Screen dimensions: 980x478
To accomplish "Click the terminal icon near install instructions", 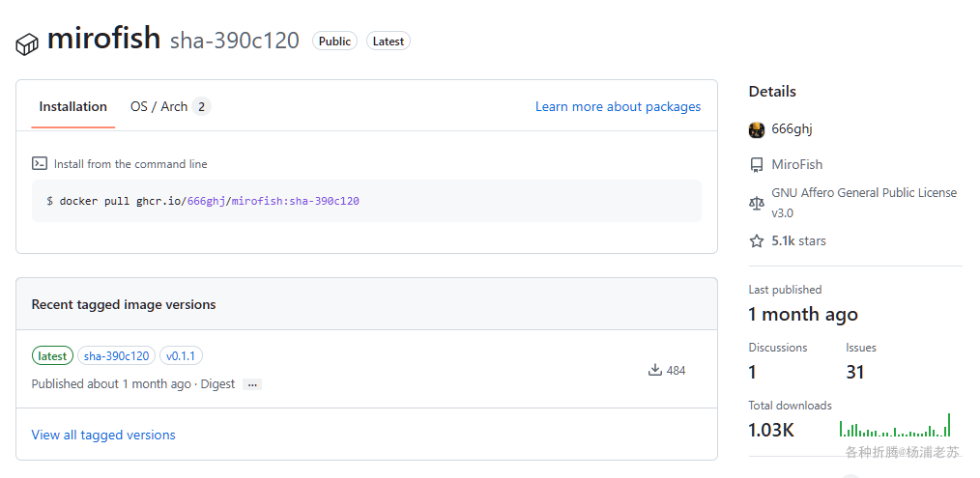I will pos(40,163).
